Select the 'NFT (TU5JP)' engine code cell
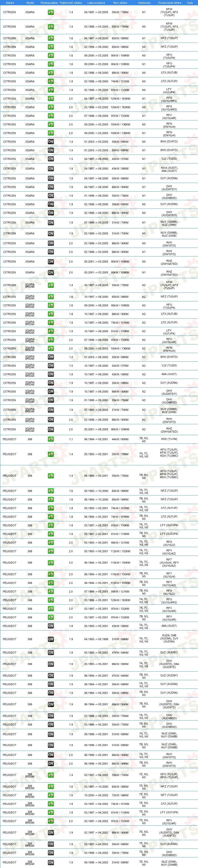 [169, 795]
